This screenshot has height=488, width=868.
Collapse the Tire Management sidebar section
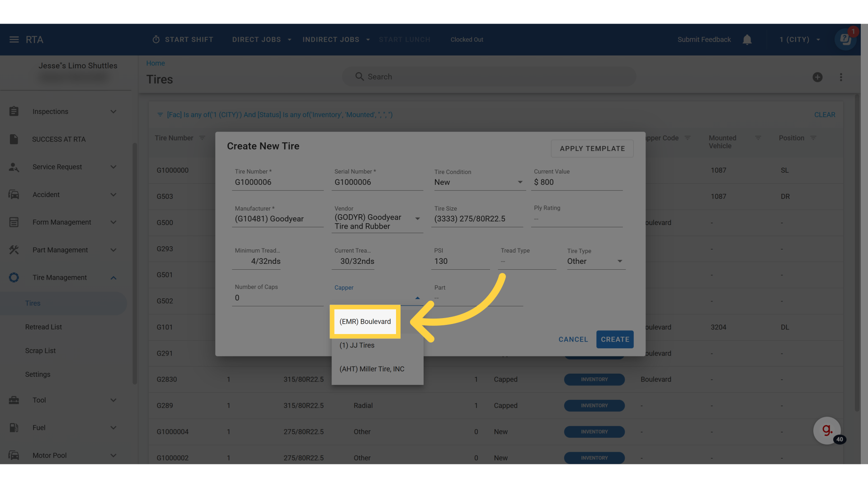113,278
